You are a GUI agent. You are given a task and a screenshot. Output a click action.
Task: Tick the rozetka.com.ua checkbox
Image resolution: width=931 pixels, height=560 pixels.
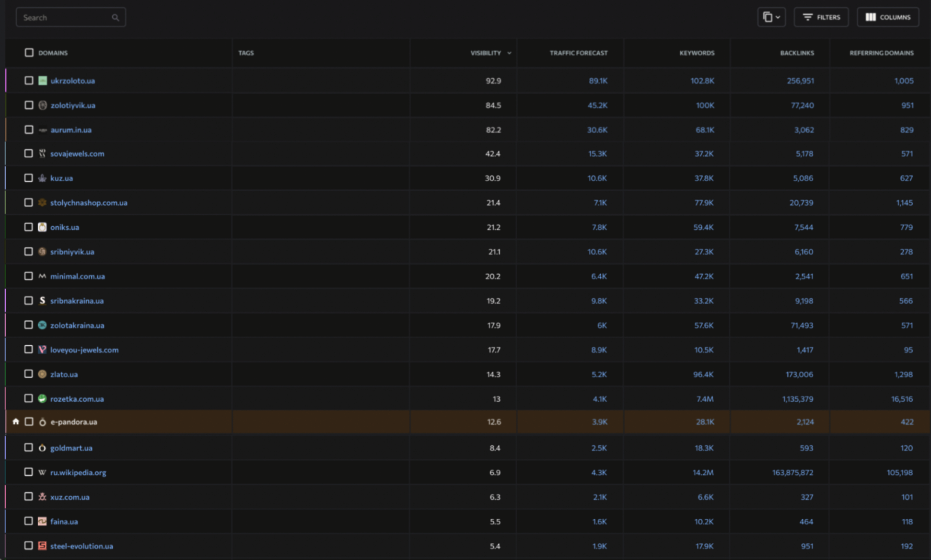29,398
